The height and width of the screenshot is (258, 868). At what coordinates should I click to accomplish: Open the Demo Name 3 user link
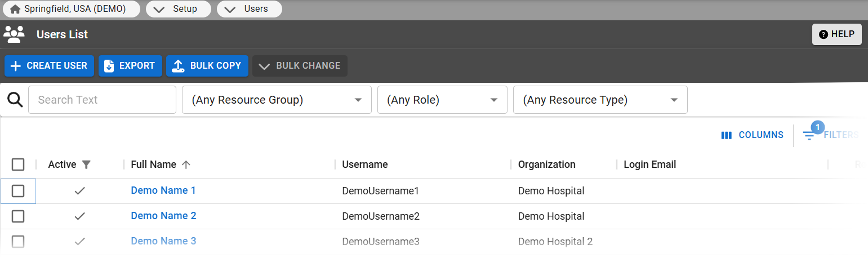[x=163, y=241]
